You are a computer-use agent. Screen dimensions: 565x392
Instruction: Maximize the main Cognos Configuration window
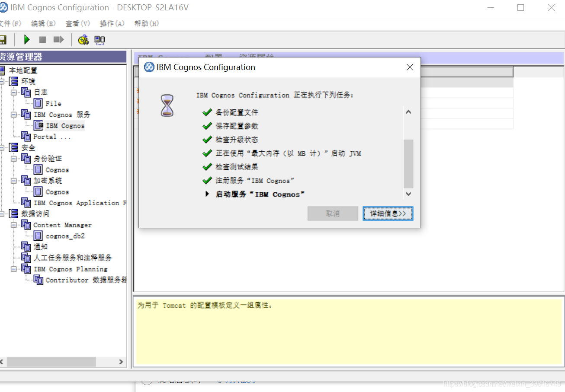pos(521,8)
